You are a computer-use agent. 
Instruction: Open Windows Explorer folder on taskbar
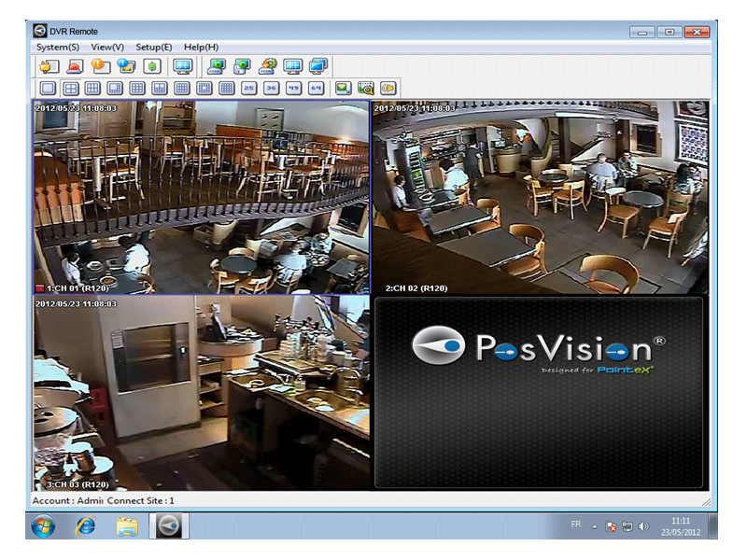pos(127,526)
